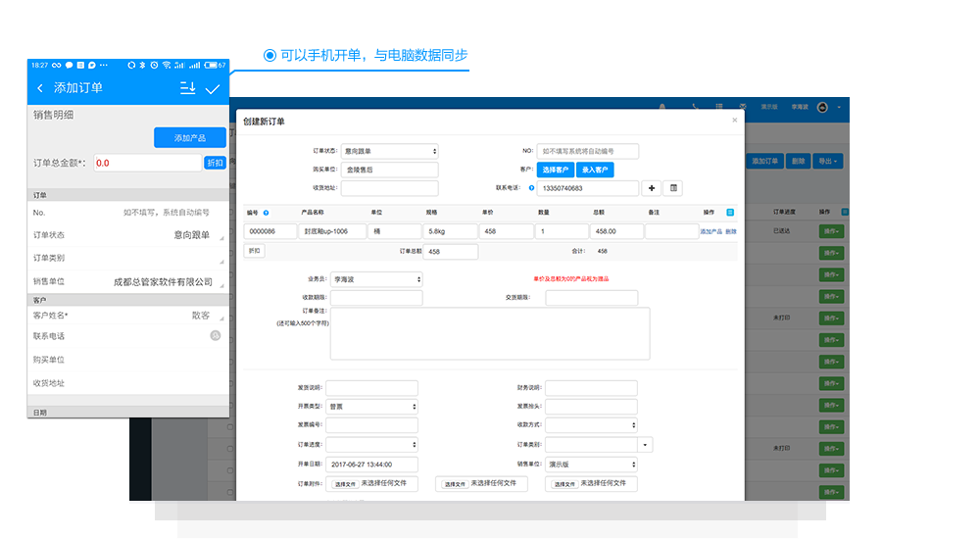Click the 订单备注 text area
The width and height of the screenshot is (980, 539).
pos(490,334)
